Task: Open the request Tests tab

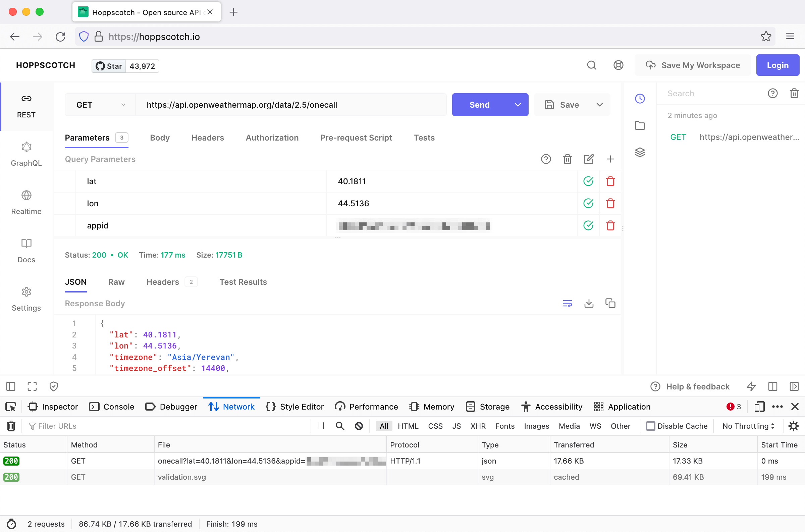Action: (x=424, y=138)
